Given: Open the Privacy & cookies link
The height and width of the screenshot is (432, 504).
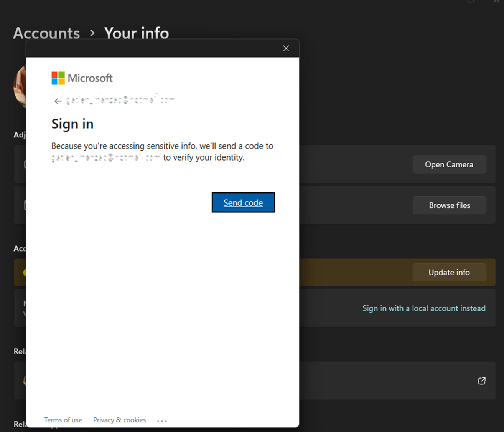Looking at the screenshot, I should click(119, 420).
